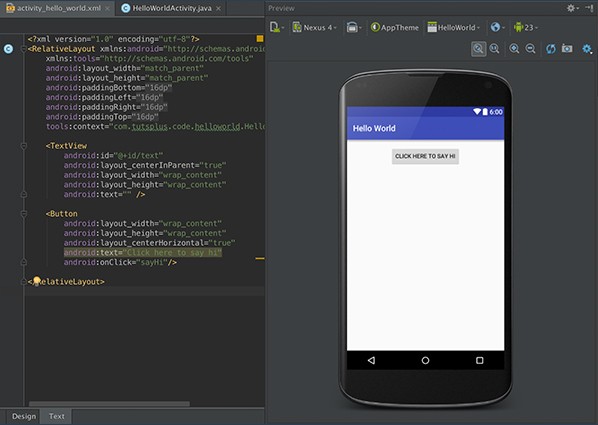Click the android:paddingTop="16dp" line
Image resolution: width=598 pixels, height=425 pixels.
102,117
